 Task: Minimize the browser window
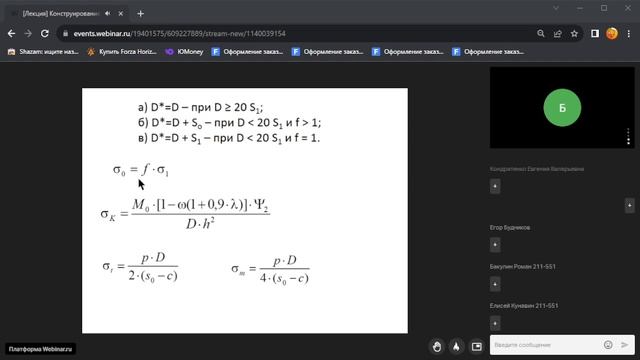tap(580, 8)
